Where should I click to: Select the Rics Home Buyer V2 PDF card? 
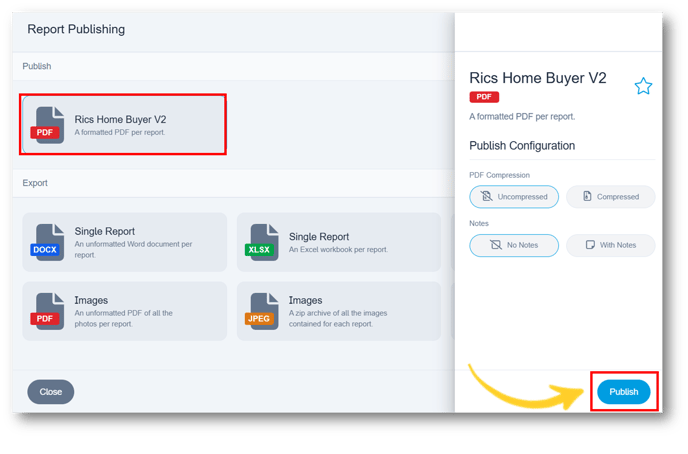tap(123, 124)
